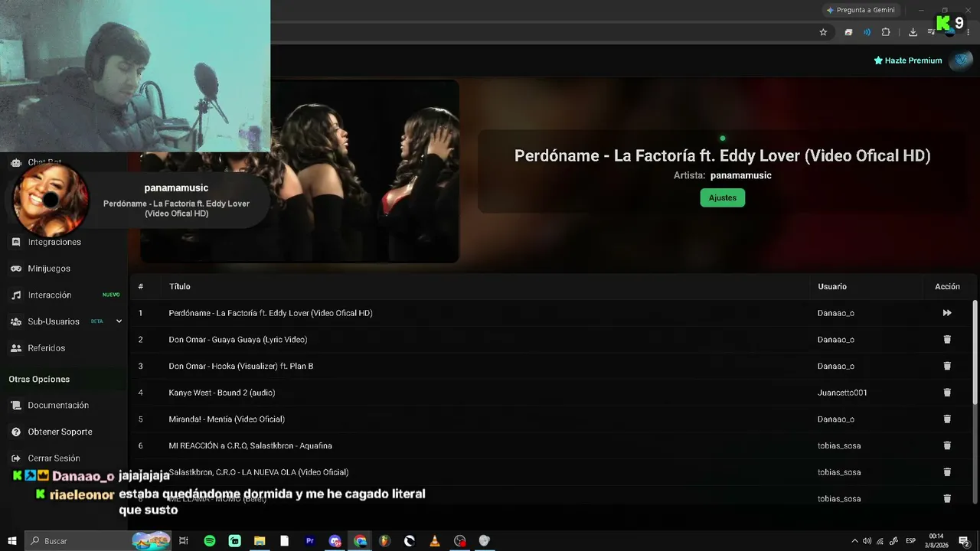Select the Kanye West - Bound 2 (audio) title
980x551 pixels.
tap(222, 393)
